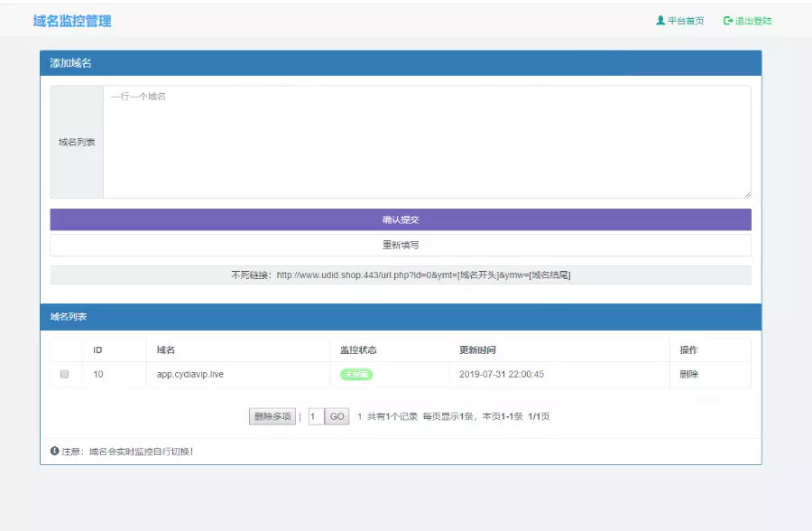Click the 添加域名 panel header
The image size is (812, 531).
tap(401, 63)
